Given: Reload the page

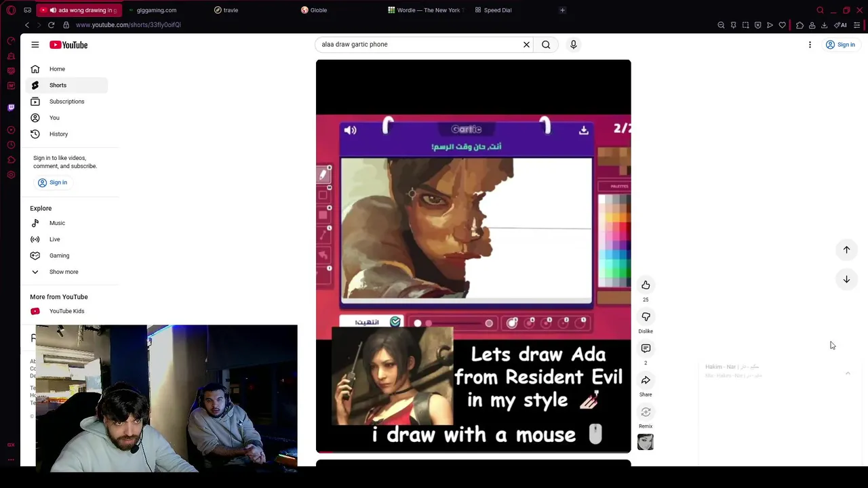Looking at the screenshot, I should coord(52,25).
